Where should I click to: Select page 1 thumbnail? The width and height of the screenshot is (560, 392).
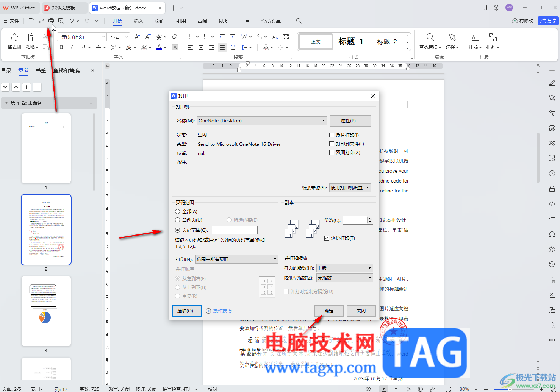tap(46, 148)
